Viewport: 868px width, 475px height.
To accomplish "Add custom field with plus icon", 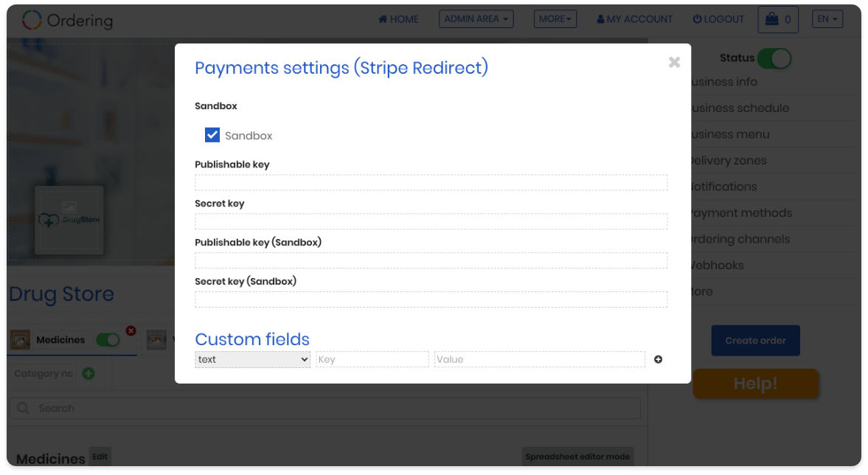I will (659, 359).
